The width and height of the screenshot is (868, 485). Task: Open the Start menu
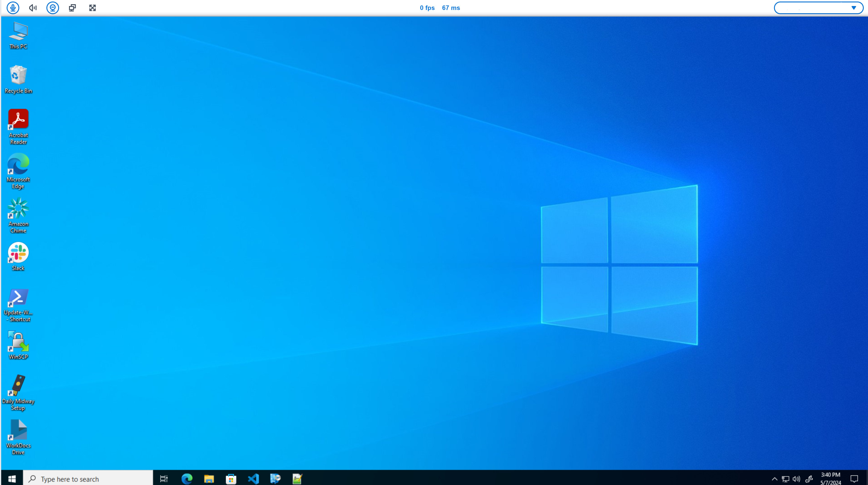coord(12,478)
